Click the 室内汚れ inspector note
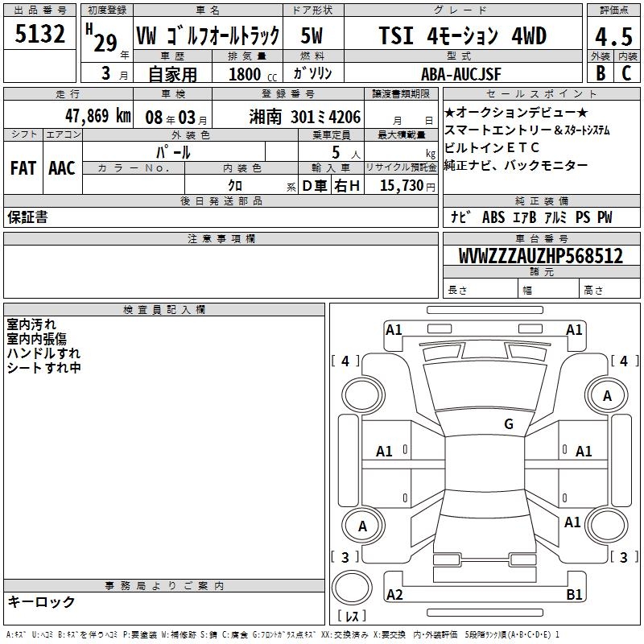Screen dimensions: 644x644 click(x=31, y=324)
